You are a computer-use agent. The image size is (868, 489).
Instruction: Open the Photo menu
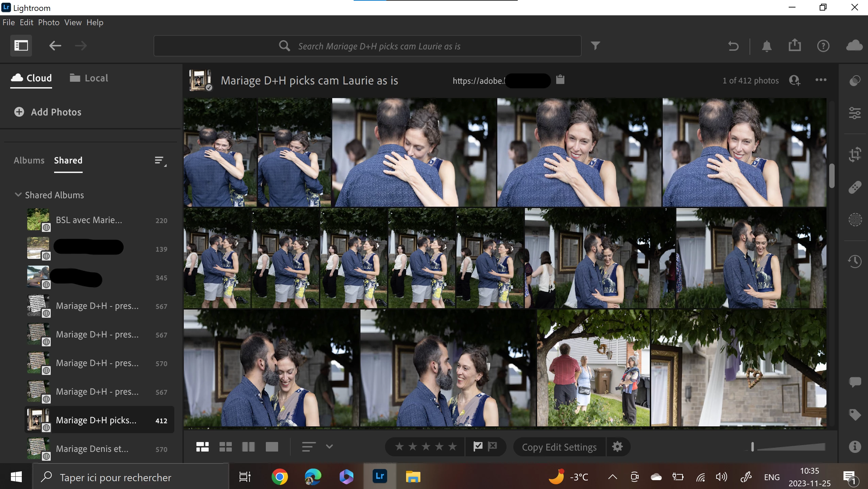49,22
